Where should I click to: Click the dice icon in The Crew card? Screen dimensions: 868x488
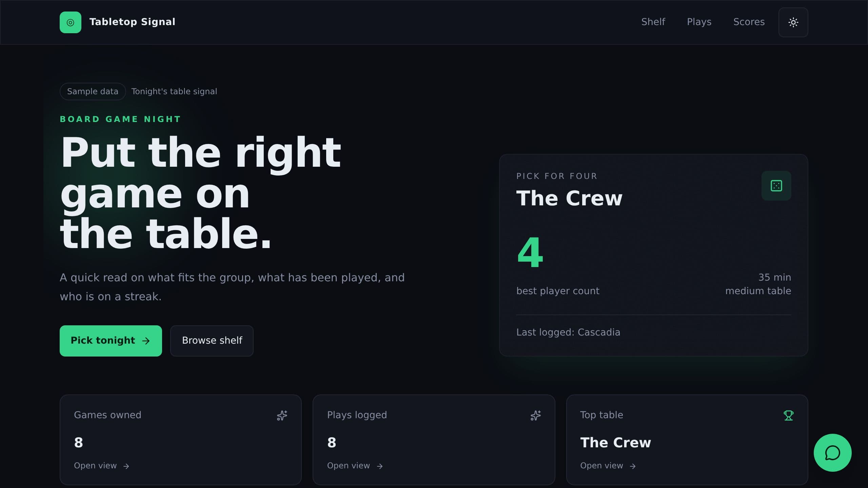tap(776, 186)
